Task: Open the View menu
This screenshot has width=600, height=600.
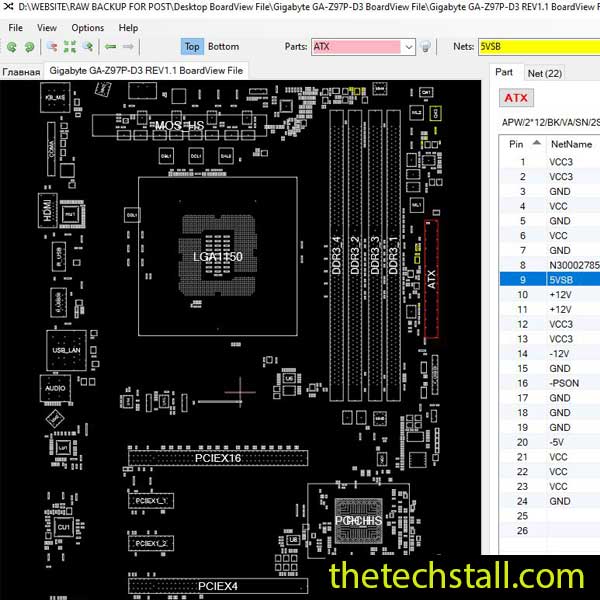Action: [x=47, y=28]
